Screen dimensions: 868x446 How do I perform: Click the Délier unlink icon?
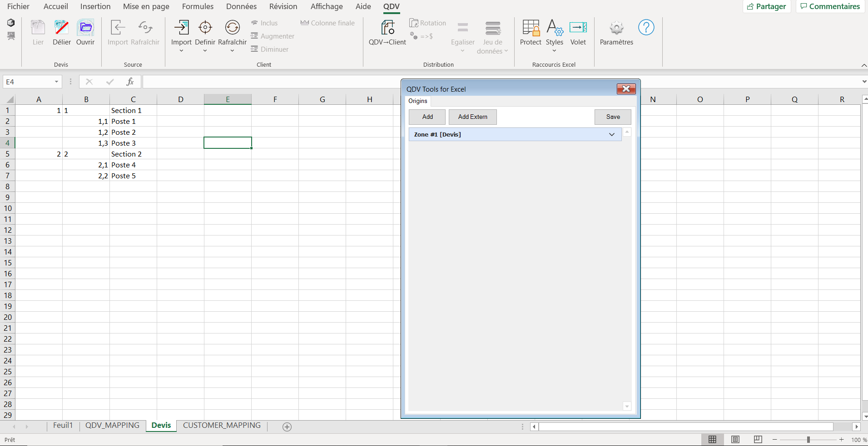coord(62,28)
